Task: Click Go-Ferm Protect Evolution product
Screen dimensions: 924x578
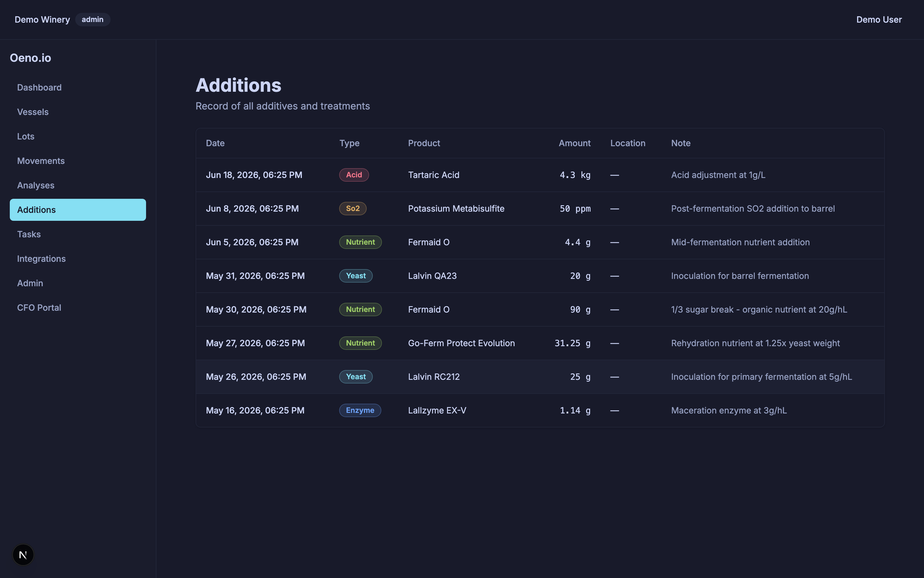Action: pyautogui.click(x=461, y=343)
